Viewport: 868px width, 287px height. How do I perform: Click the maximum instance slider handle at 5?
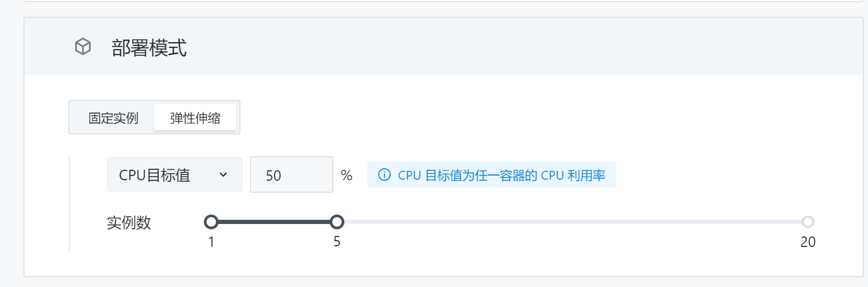(x=337, y=222)
